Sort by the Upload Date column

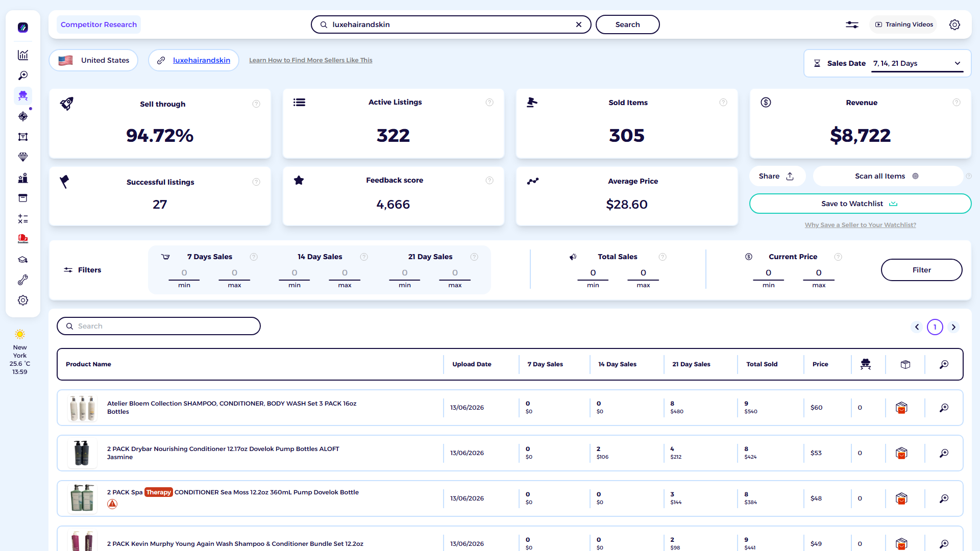coord(472,364)
